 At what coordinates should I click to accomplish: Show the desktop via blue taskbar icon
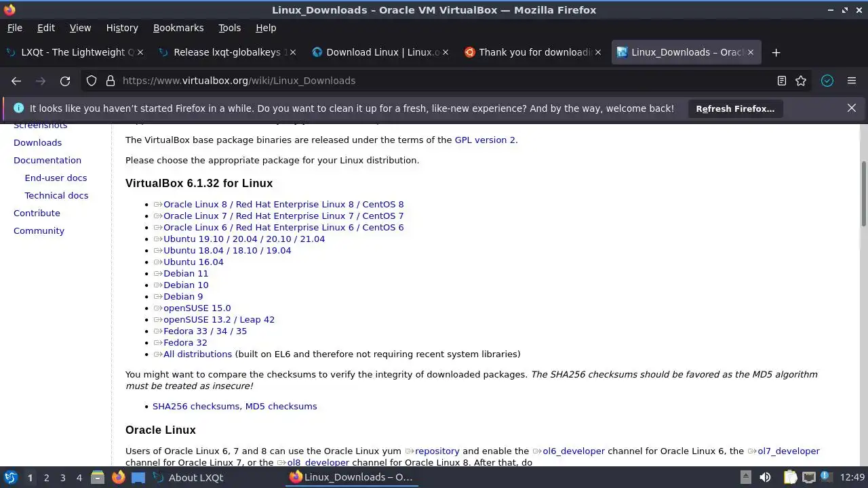138,478
